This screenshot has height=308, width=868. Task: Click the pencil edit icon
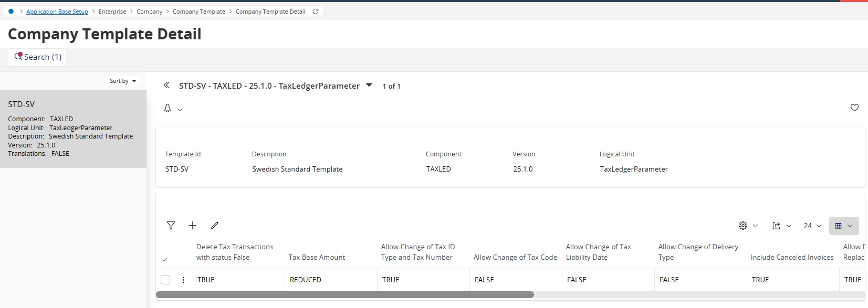[x=214, y=226]
